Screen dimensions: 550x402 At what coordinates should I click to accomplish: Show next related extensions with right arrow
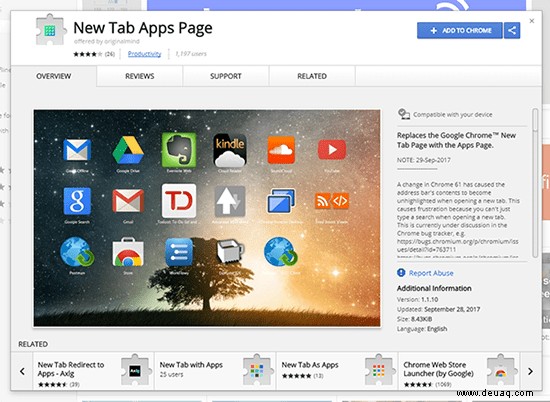(x=530, y=371)
